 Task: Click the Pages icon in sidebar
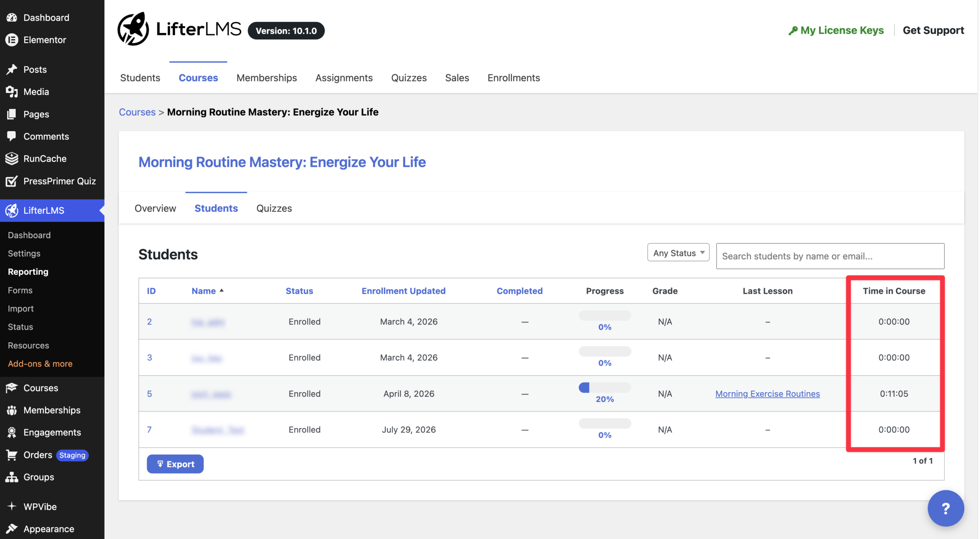coord(12,114)
